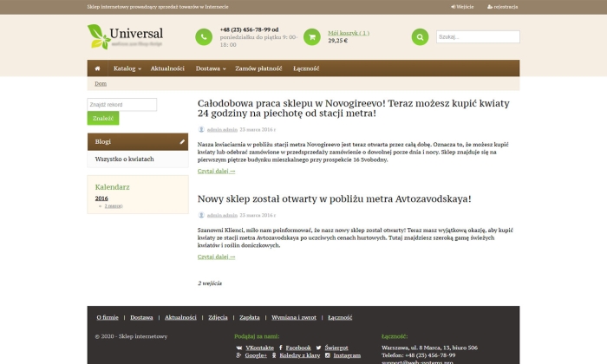Open Facebook link in footer
Screen dimensions: 607x364
pos(297,347)
